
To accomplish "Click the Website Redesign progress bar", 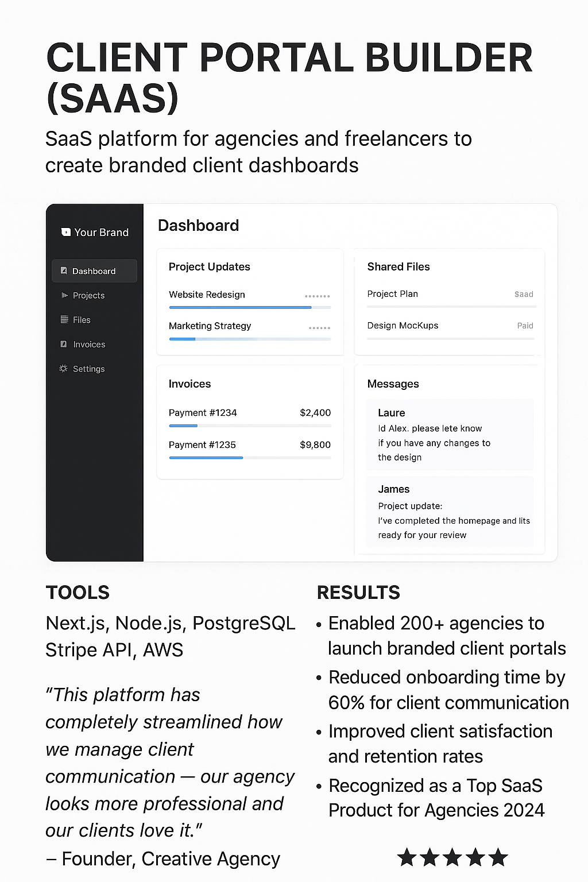I will click(x=250, y=308).
